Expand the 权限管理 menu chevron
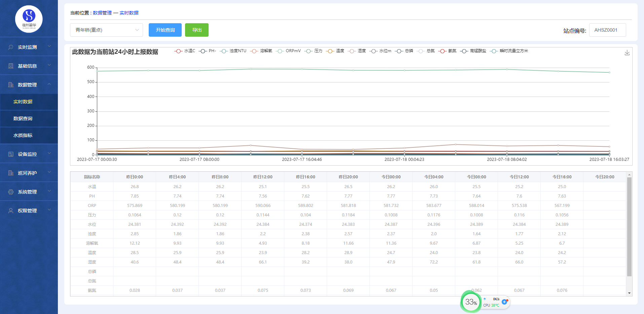Screen dimensions: 644x314 49,210
